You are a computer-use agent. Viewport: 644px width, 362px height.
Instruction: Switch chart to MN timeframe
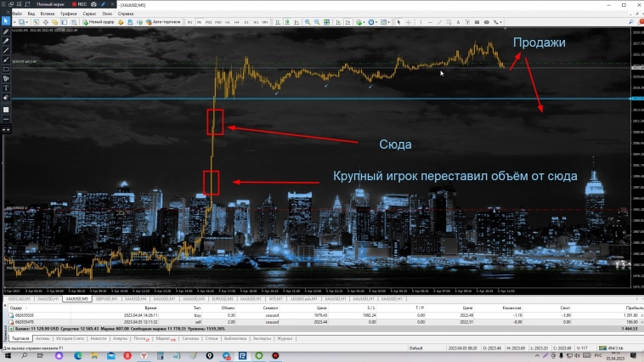[265, 22]
